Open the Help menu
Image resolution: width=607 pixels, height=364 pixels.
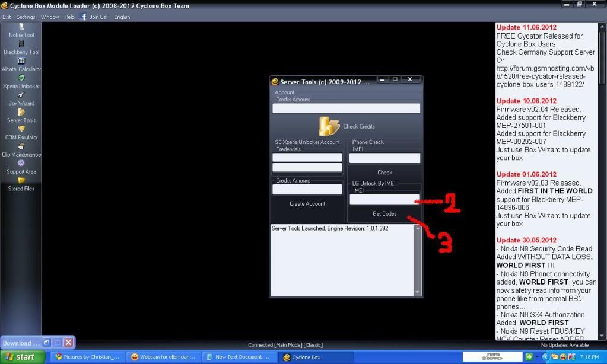click(69, 17)
